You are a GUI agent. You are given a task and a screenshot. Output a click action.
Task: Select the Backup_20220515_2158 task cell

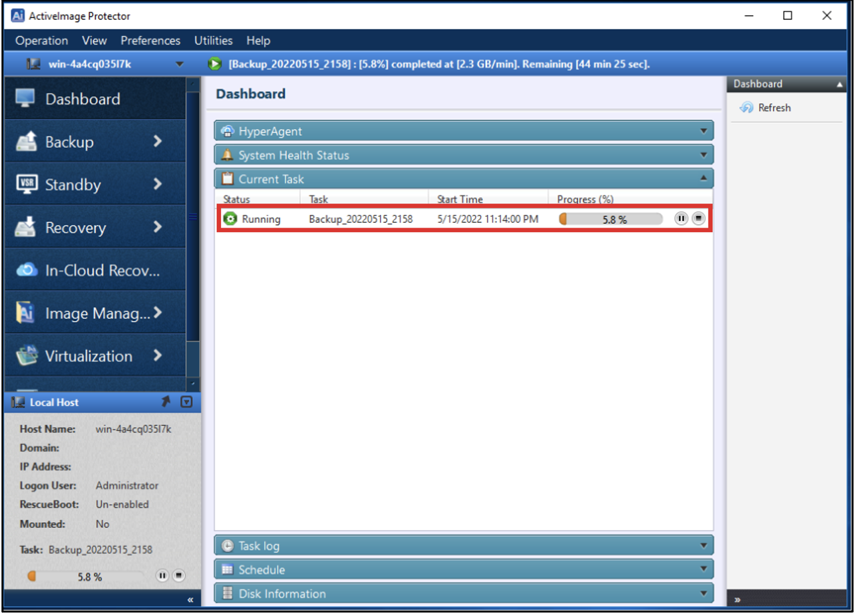[x=361, y=219]
